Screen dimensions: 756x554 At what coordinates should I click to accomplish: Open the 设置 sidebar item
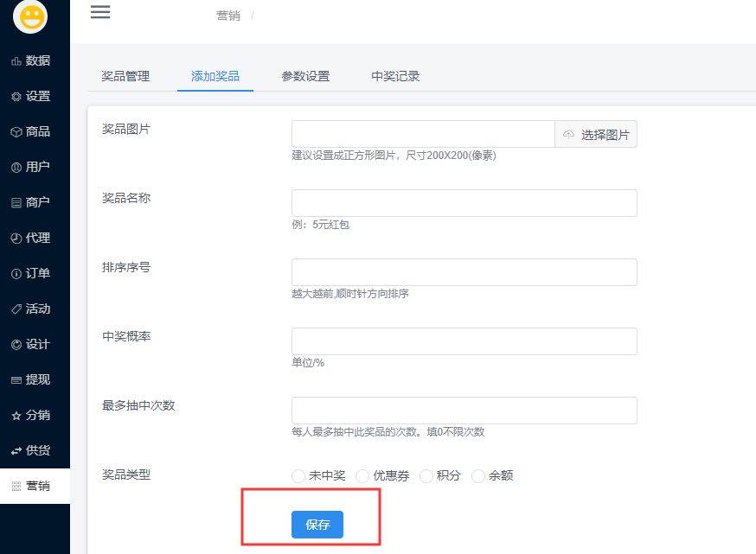tap(35, 96)
